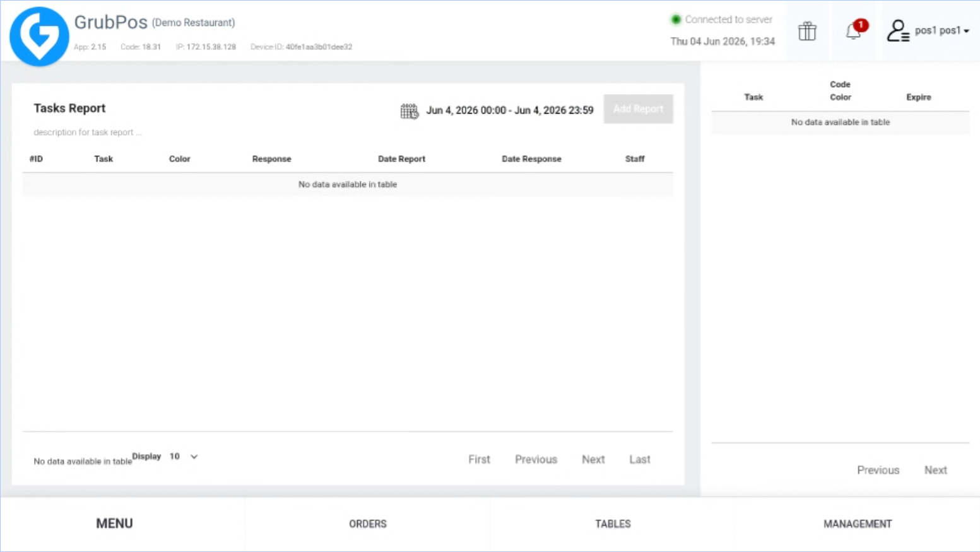Click Previous in the right task panel

(x=878, y=470)
